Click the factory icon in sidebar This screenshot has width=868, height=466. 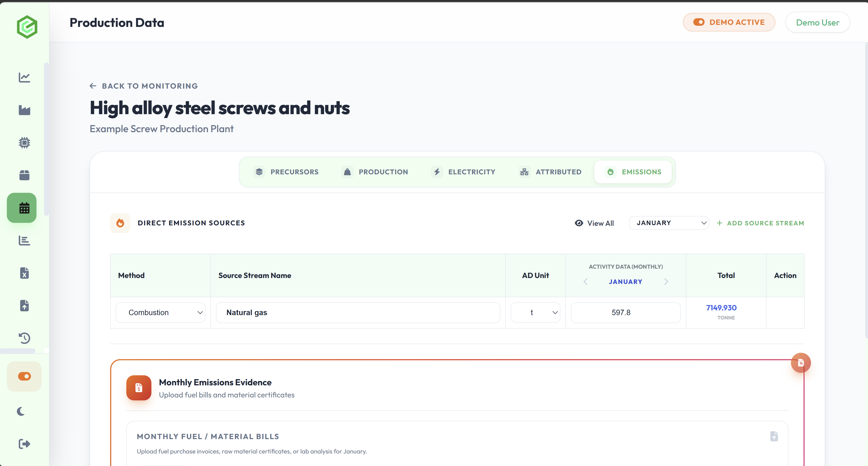click(24, 110)
